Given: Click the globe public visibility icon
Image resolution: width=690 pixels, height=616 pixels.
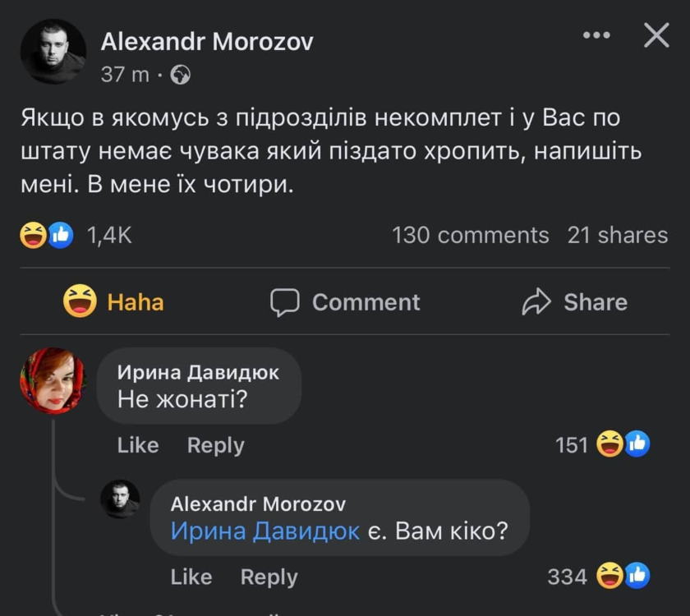Looking at the screenshot, I should tap(180, 75).
